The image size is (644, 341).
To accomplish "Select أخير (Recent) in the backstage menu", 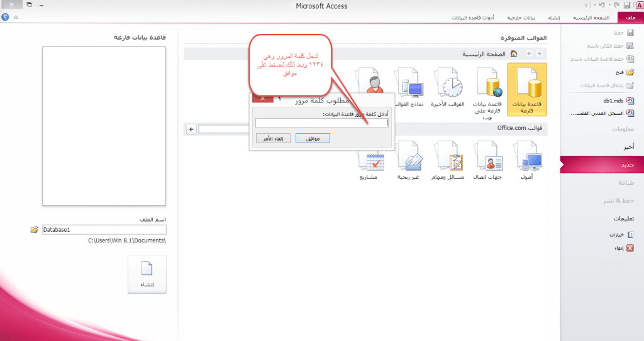I will 628,146.
